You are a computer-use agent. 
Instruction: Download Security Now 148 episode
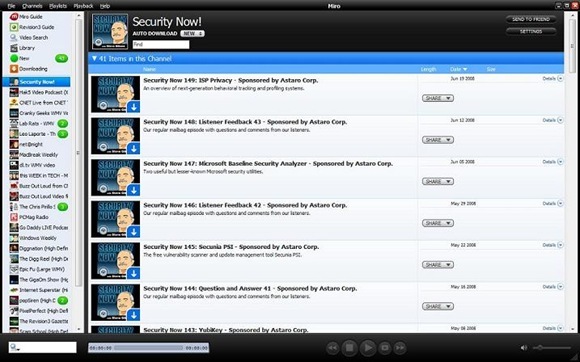point(134,149)
